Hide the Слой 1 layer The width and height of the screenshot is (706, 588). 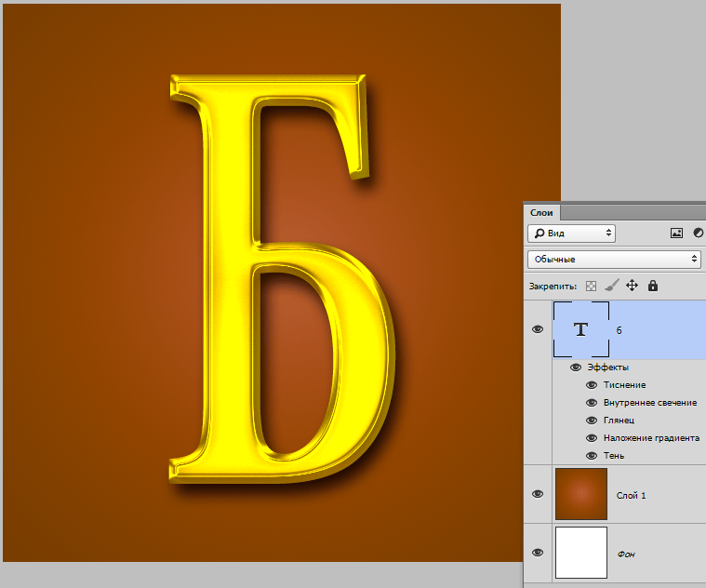click(538, 494)
